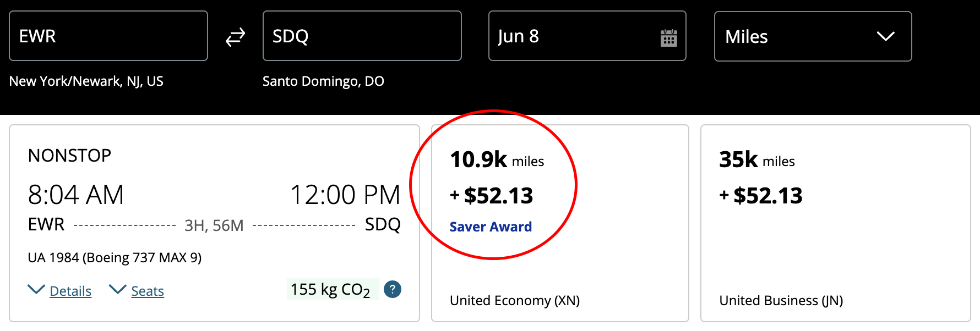This screenshot has height=331, width=980.
Task: Click the United Business (JN) cabin label
Action: pos(781,300)
